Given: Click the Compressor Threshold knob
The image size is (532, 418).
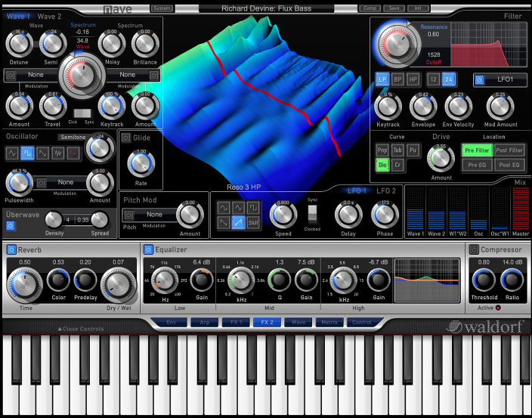Looking at the screenshot, I should point(484,280).
